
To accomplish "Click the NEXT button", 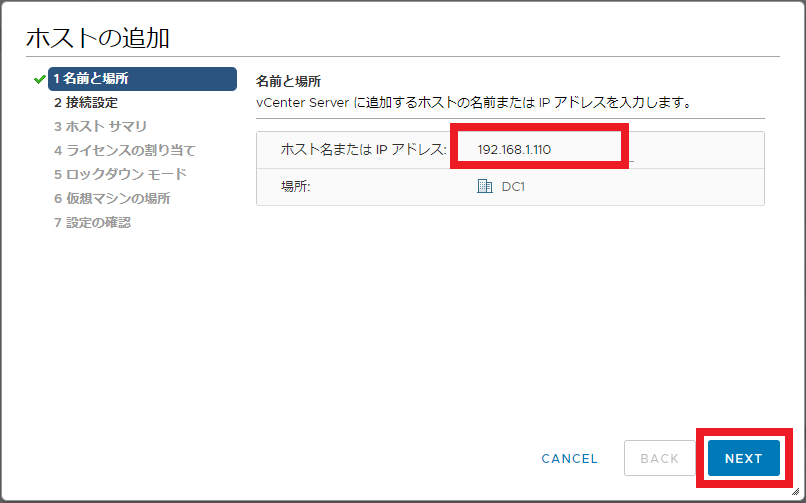I will [743, 458].
